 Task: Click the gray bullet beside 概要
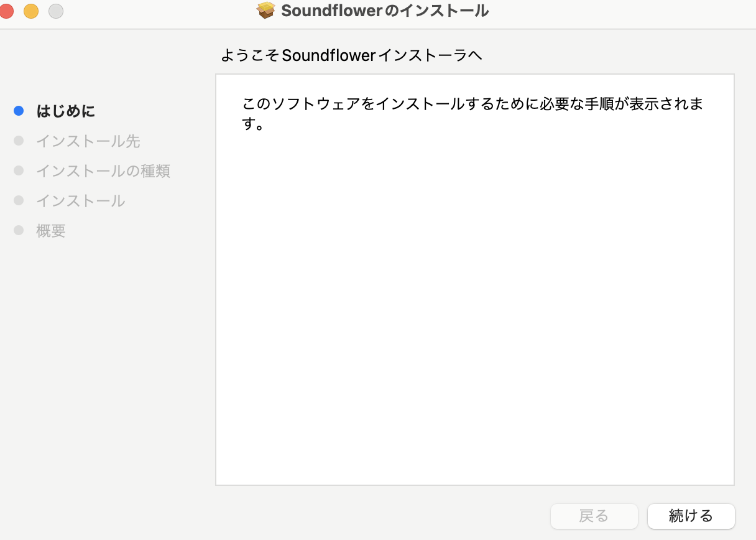click(x=19, y=231)
